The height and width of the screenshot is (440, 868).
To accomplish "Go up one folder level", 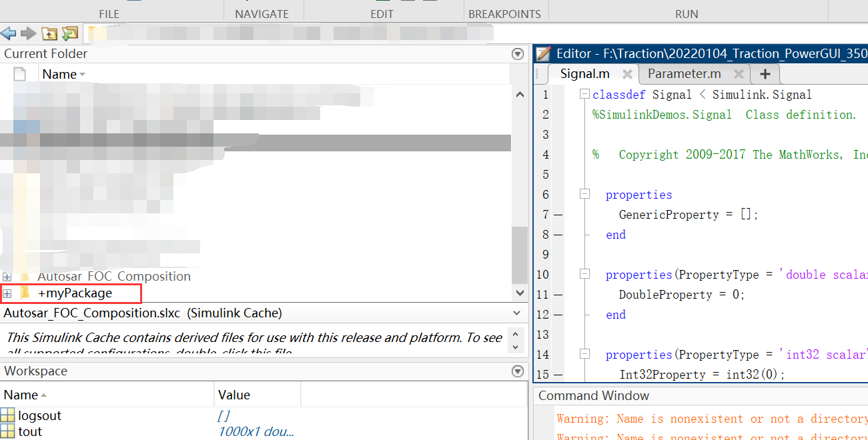I will (49, 33).
